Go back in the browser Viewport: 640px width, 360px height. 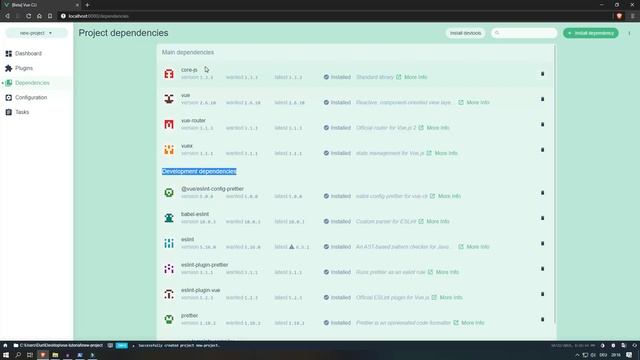point(7,16)
